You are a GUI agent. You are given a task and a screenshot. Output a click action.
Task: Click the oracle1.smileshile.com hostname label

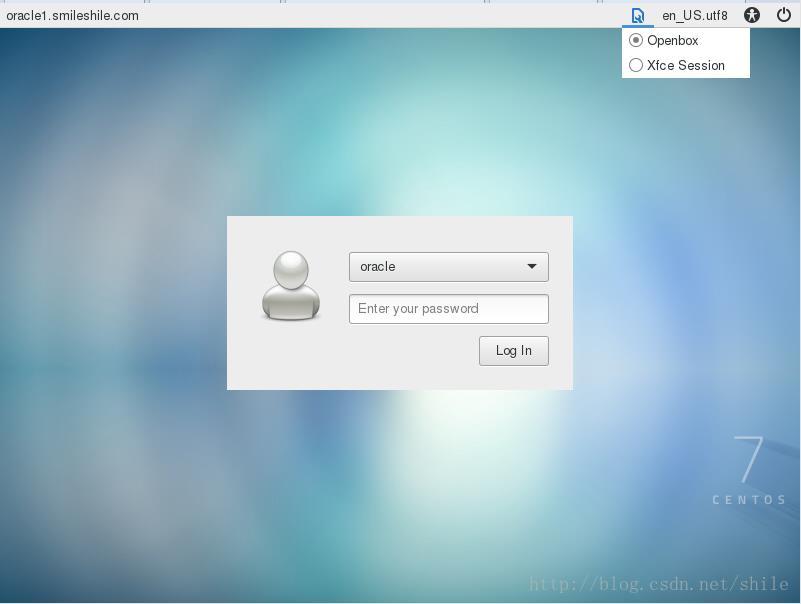[73, 15]
